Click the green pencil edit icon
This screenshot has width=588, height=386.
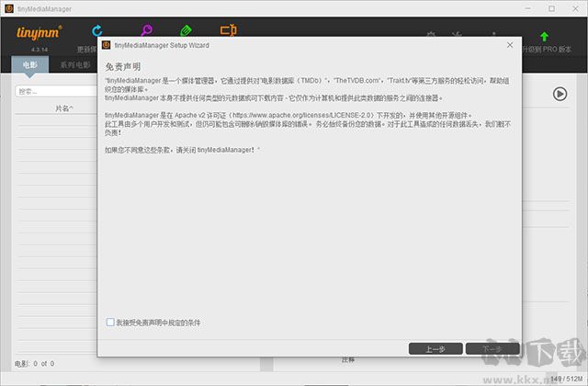click(x=187, y=32)
